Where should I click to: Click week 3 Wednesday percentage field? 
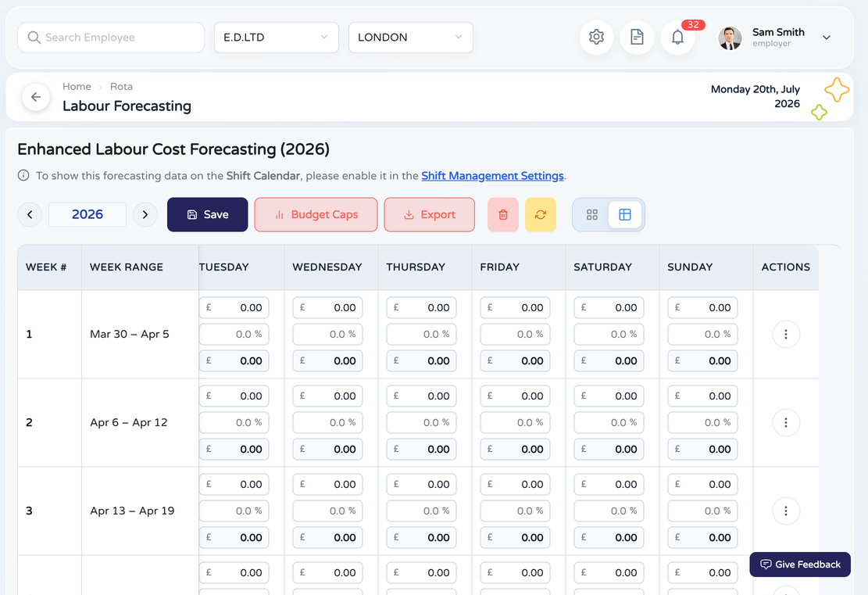pos(327,511)
